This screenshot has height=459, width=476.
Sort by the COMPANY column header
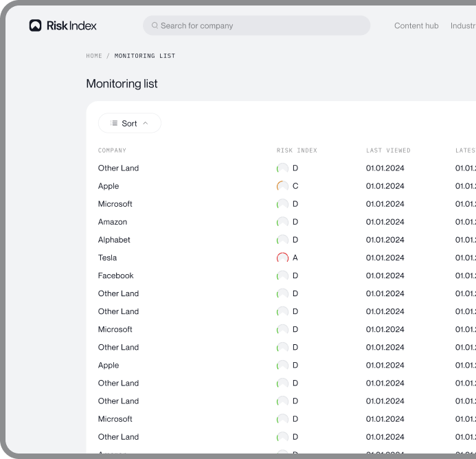pos(112,150)
